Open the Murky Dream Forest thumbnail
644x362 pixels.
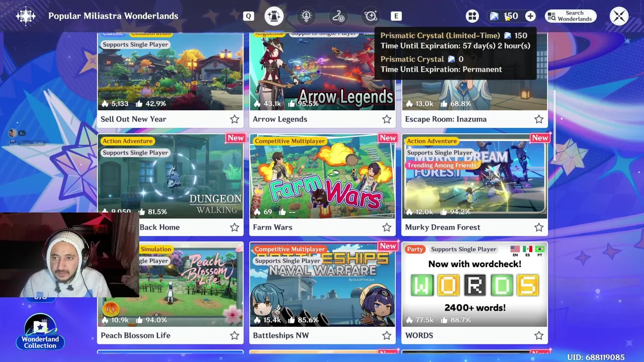[474, 176]
